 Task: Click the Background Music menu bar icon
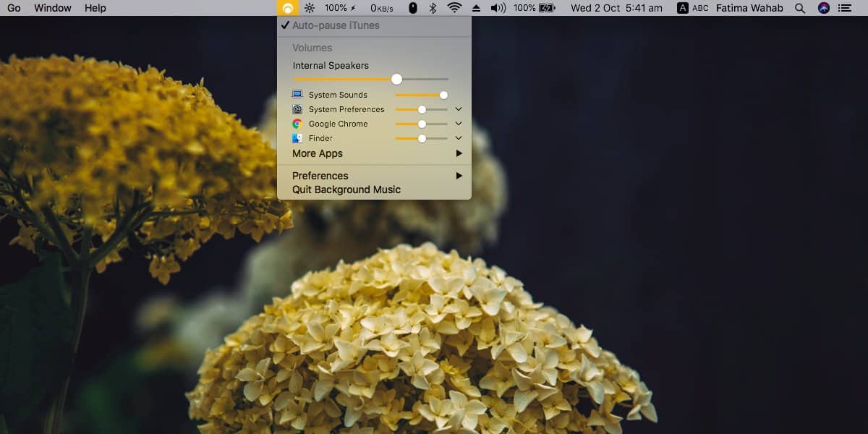[x=287, y=8]
